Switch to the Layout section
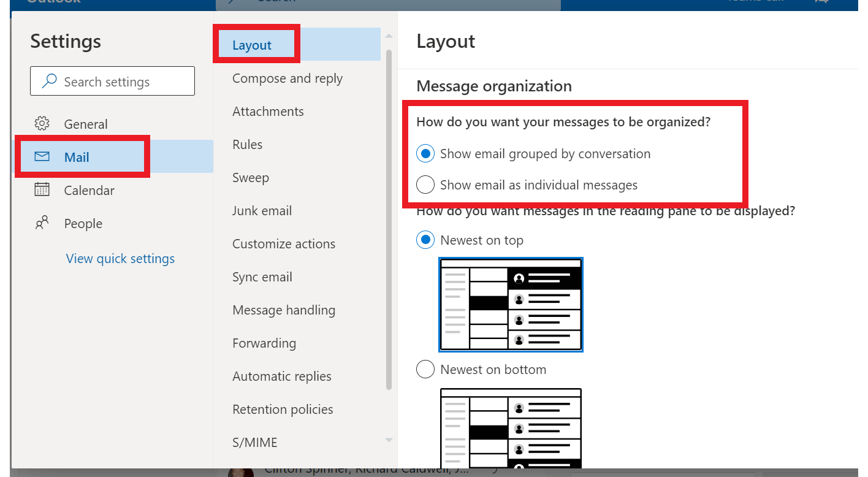868x477 pixels. click(251, 44)
